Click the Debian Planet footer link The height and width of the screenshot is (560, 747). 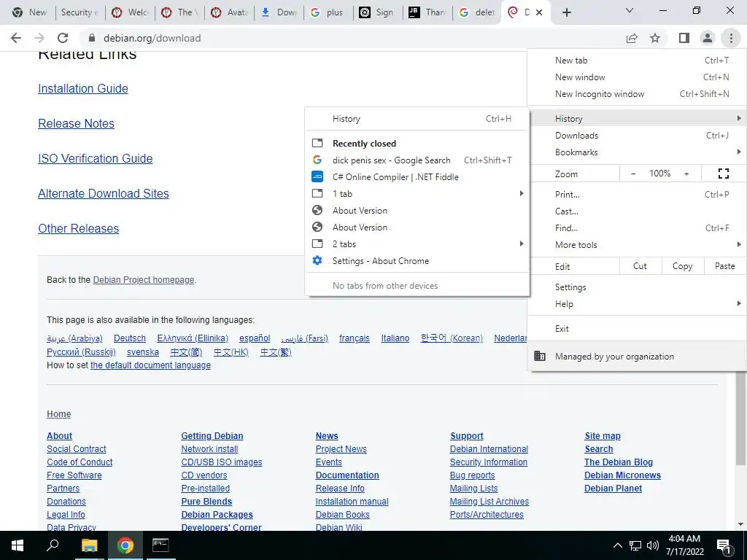coord(613,488)
